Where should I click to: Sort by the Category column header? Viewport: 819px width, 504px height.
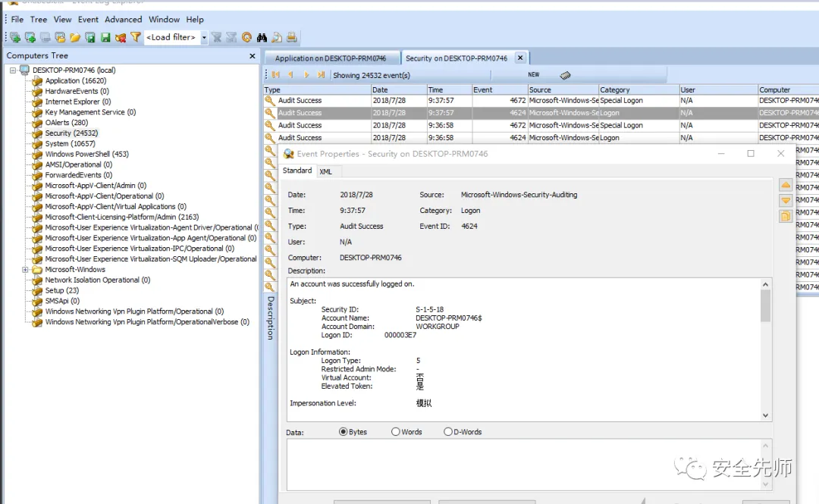pyautogui.click(x=639, y=90)
